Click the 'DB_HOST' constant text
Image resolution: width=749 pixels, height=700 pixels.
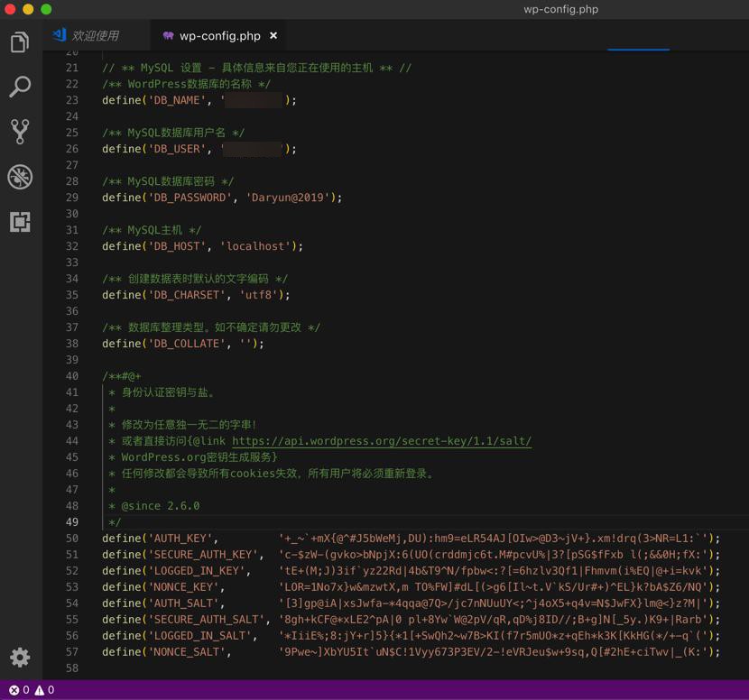177,246
